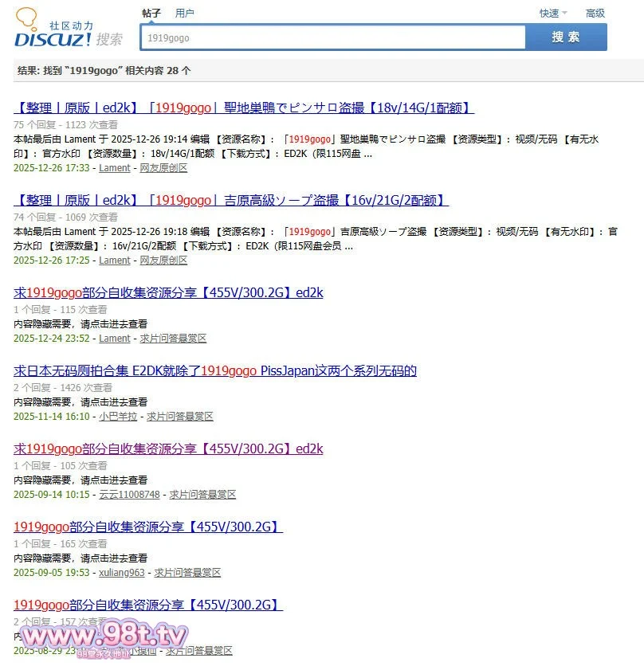This screenshot has width=644, height=666.
Task: Open author xuliang963's profile
Action: [122, 573]
